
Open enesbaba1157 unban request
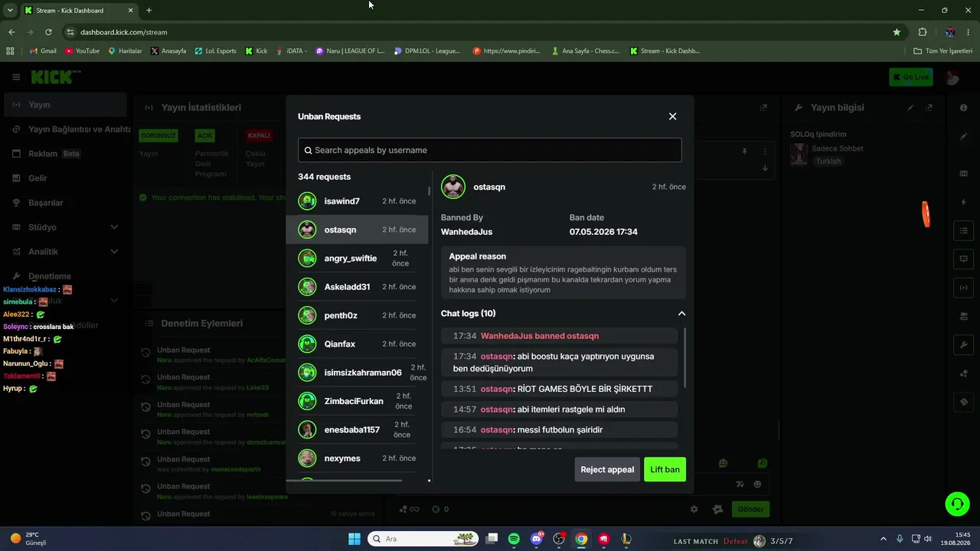point(357,430)
